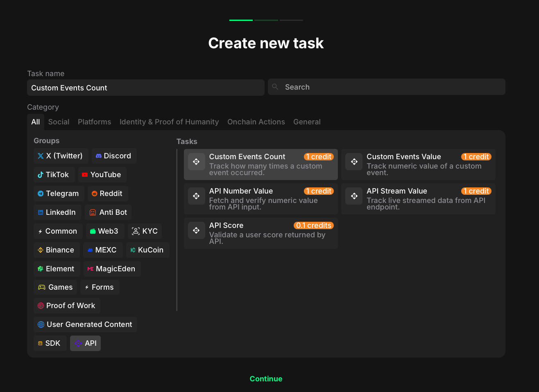539x392 pixels.
Task: Pick the Anti Bot group
Action: 108,212
